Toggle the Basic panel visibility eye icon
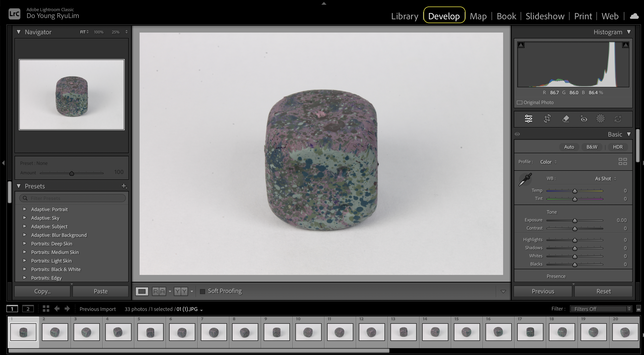The height and width of the screenshot is (355, 644). 517,134
